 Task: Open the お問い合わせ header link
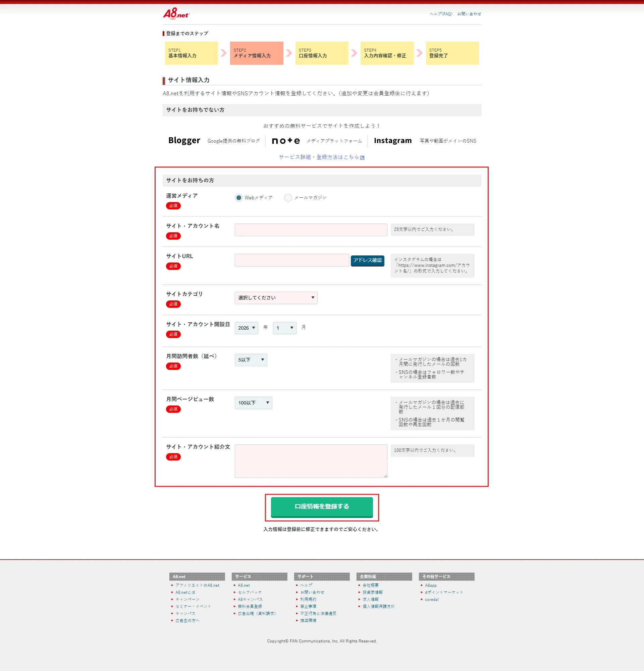469,14
